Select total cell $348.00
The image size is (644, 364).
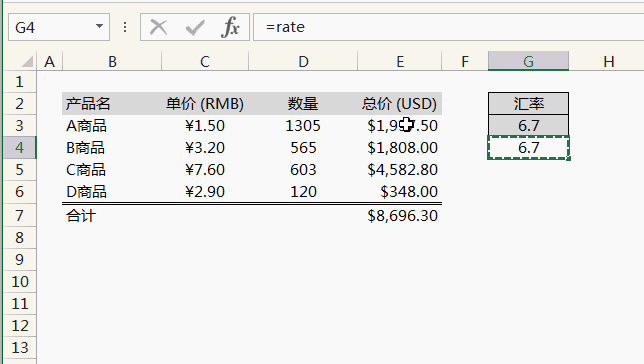point(400,191)
